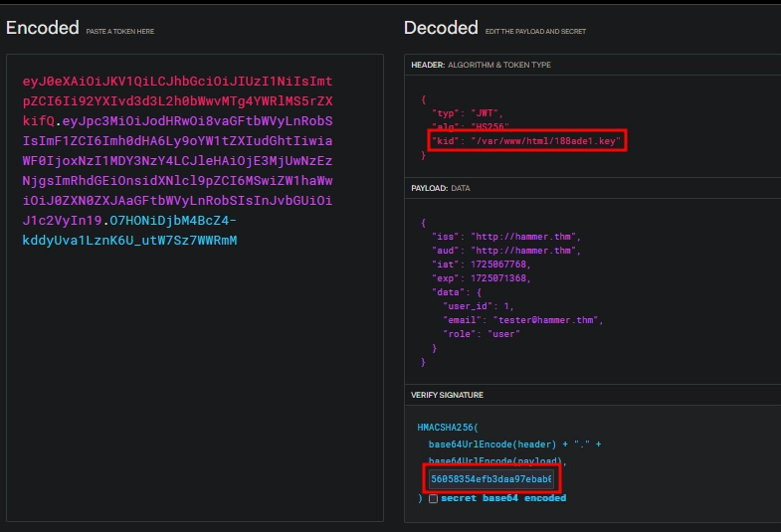Viewport: 781px width, 532px height.
Task: Click the VERIFY SIGNATURE section label
Action: click(x=447, y=395)
